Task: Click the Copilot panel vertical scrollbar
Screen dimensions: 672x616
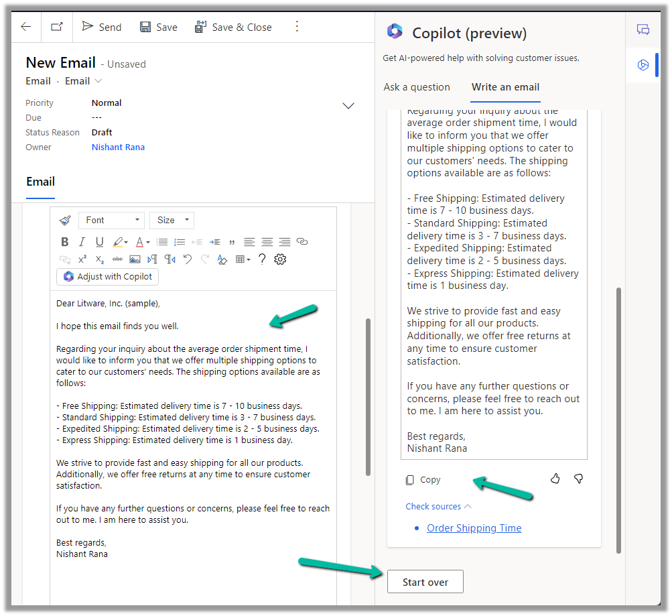Action: tap(618, 416)
